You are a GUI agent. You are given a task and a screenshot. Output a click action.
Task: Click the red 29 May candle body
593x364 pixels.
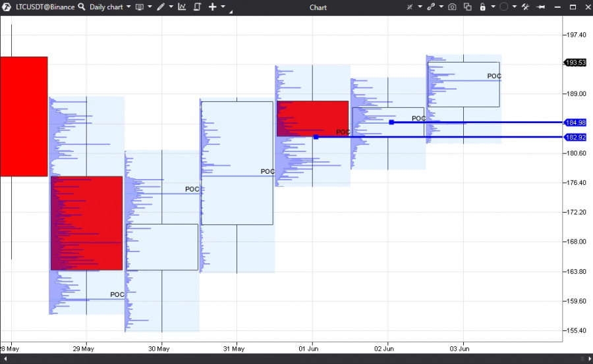pos(86,223)
